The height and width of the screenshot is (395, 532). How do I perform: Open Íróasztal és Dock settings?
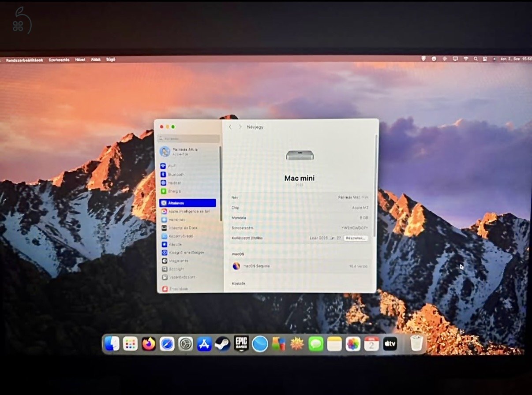tap(188, 228)
